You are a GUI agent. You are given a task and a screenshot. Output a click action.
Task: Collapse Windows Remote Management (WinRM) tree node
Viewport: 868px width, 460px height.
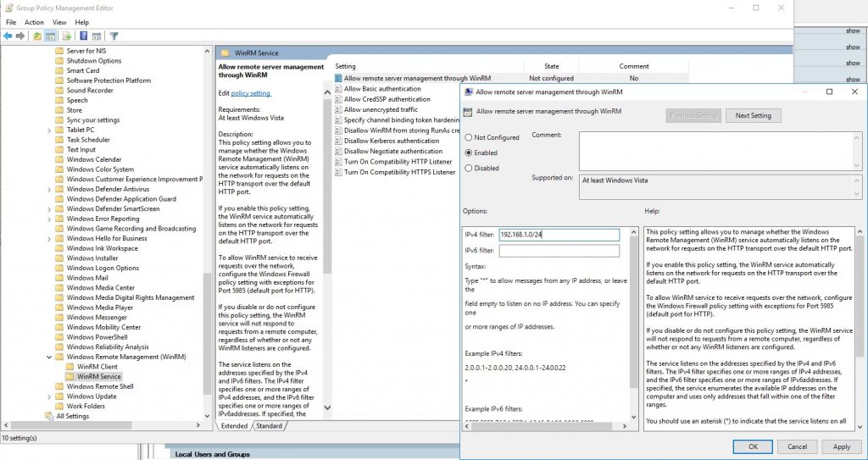(48, 357)
